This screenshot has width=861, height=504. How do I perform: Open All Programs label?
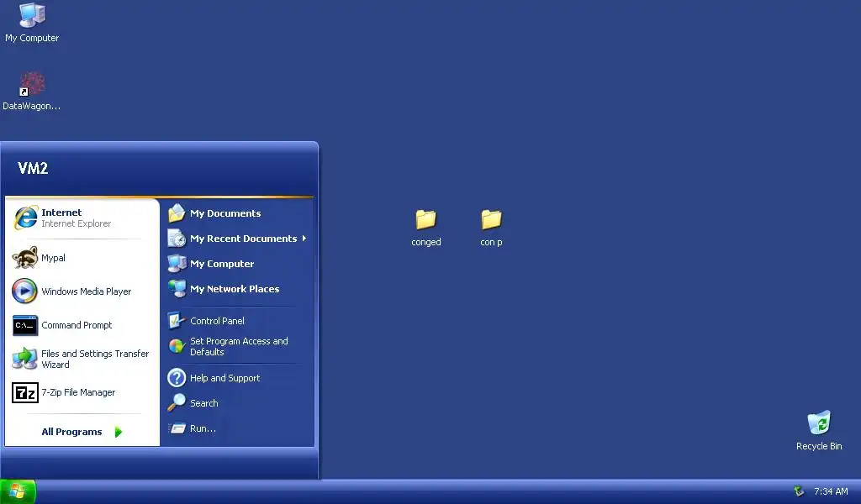(72, 432)
